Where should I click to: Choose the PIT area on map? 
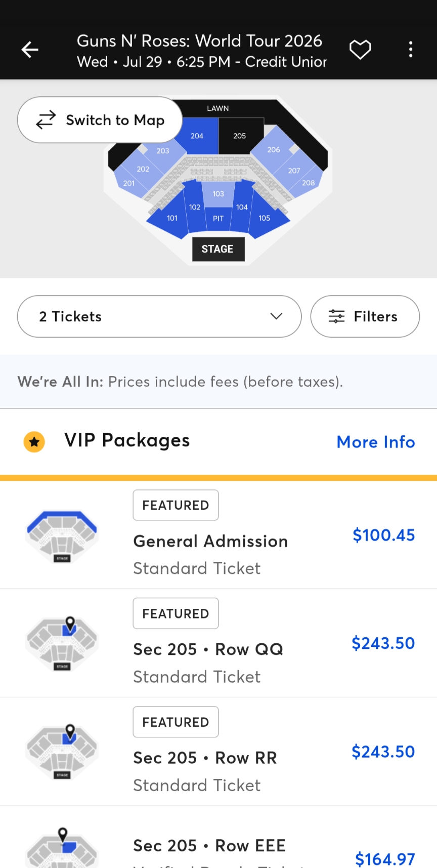(218, 219)
